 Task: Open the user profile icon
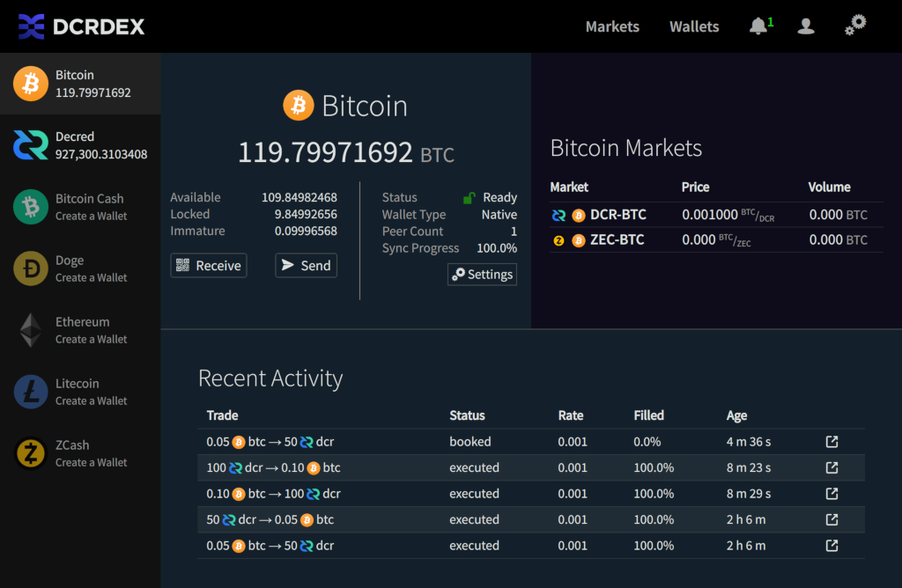point(806,26)
